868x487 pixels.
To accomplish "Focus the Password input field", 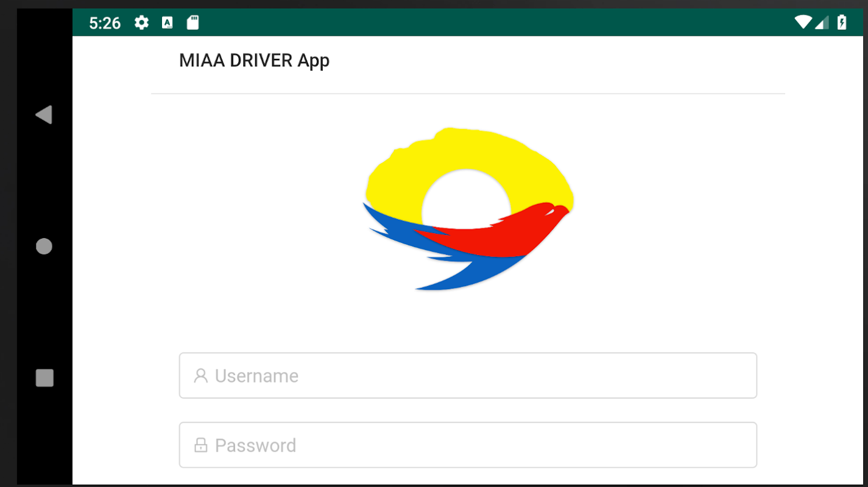I will click(468, 445).
